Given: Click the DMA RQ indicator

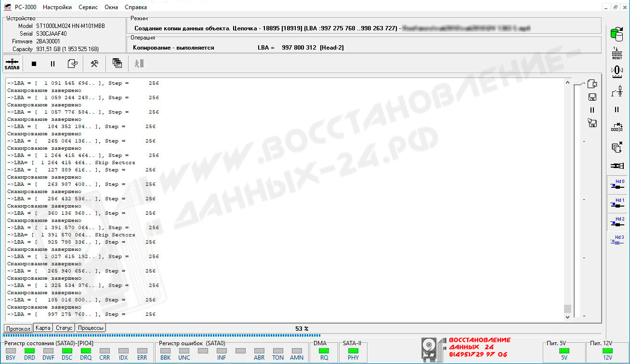Looking at the screenshot, I should tap(324, 351).
